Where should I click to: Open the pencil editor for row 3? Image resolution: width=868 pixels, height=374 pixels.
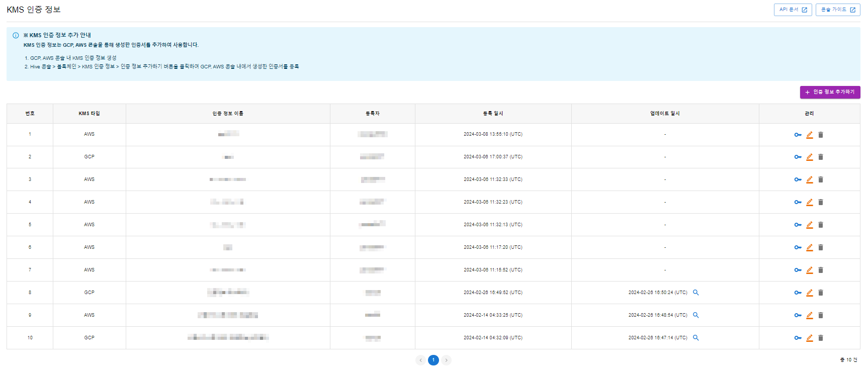810,179
